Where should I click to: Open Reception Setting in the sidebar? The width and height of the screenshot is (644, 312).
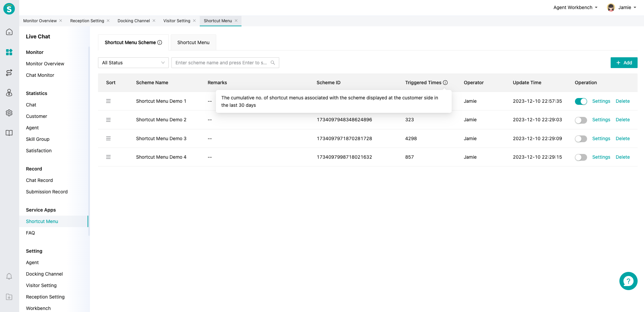coord(45,297)
